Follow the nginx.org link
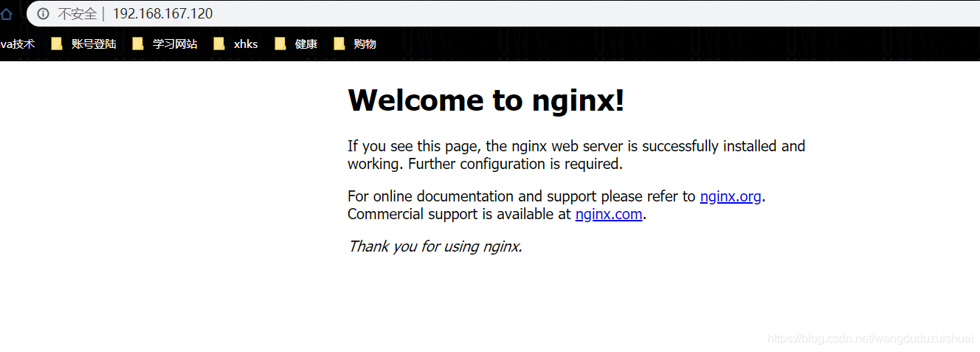Image resolution: width=980 pixels, height=352 pixels. tap(731, 196)
